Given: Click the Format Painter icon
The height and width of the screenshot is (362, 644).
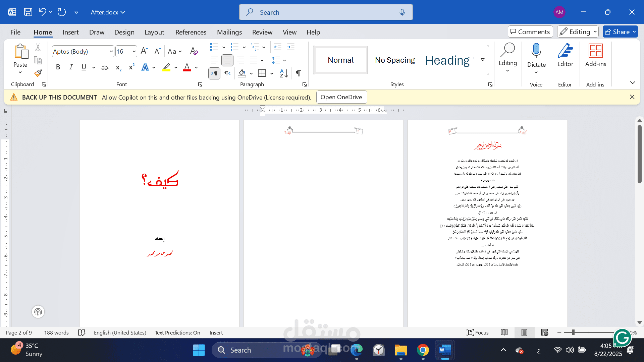Looking at the screenshot, I should click(x=38, y=73).
